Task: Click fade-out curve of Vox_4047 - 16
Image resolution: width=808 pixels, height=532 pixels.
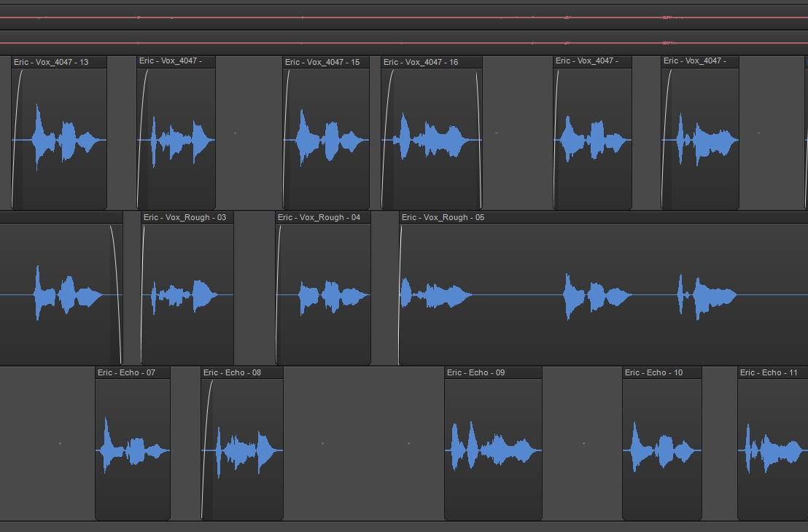Action: click(x=479, y=124)
